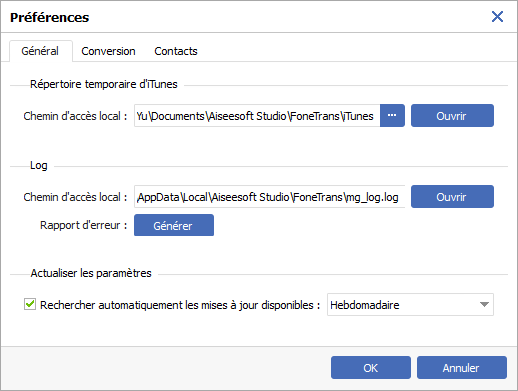The width and height of the screenshot is (518, 391).
Task: Generate an error report with Générer
Action: click(x=174, y=225)
